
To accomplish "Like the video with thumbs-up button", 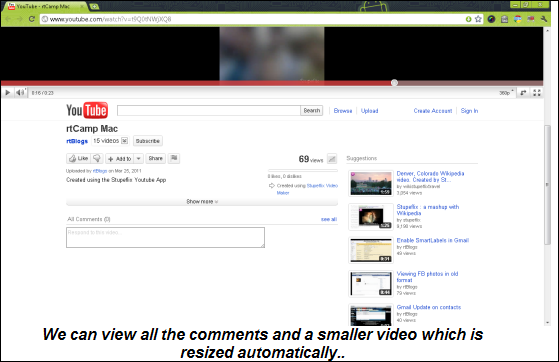I will click(x=78, y=158).
